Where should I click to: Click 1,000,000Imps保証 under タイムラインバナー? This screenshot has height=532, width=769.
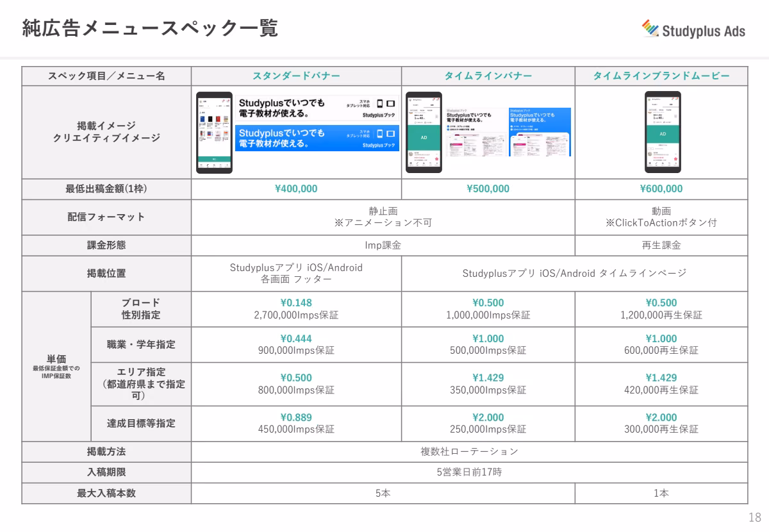[488, 315]
